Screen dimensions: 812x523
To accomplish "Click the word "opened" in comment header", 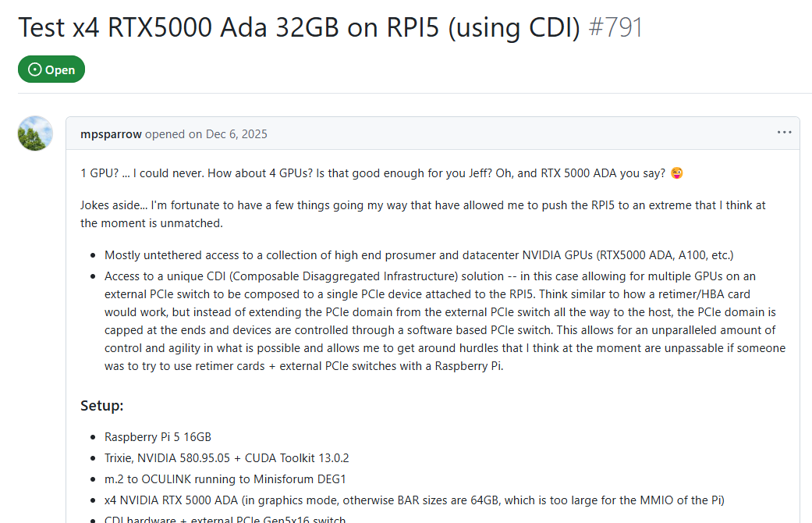I will tap(165, 134).
